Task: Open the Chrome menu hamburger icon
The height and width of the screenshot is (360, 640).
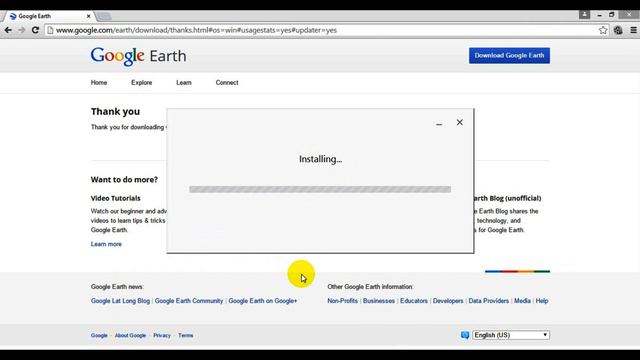Action: 633,30
